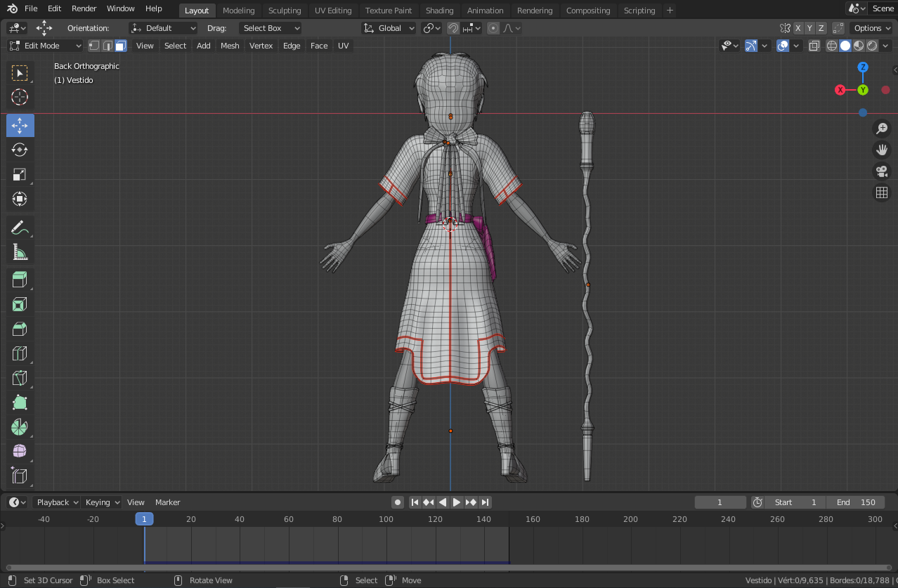Toggle Y axis mirror button
Screen dimensions: 898x588
pyautogui.click(x=809, y=28)
